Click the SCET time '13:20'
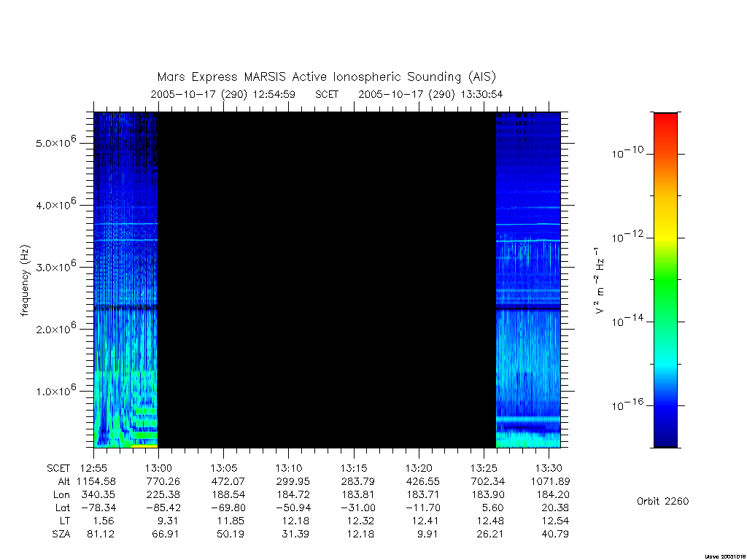Screen dimensions: 747x560 click(x=419, y=469)
